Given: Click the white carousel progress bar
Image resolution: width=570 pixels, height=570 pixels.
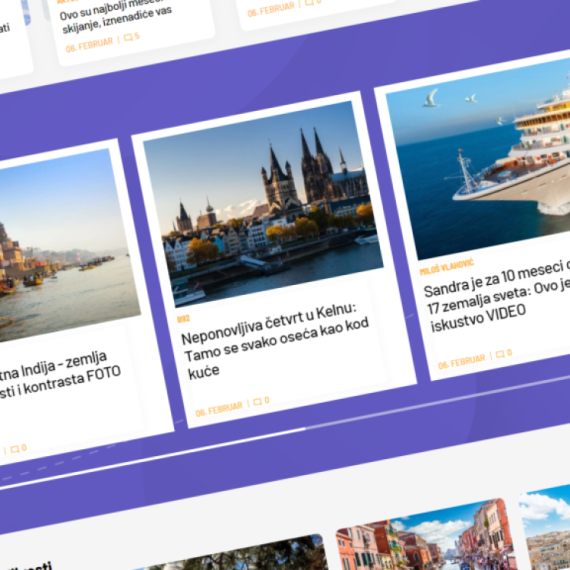Looking at the screenshot, I should tap(153, 459).
